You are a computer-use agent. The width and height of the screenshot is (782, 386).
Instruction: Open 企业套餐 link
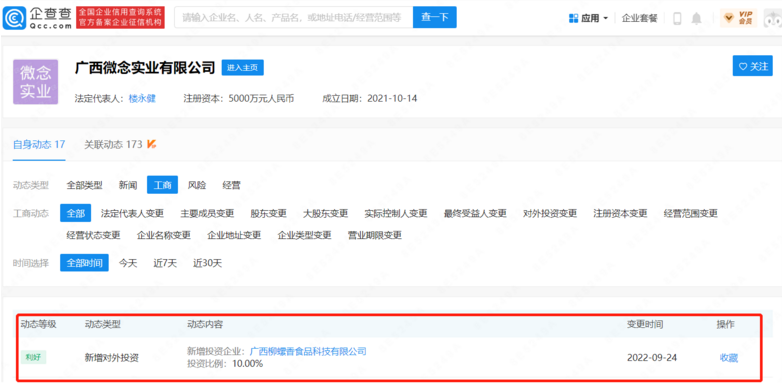coord(639,18)
